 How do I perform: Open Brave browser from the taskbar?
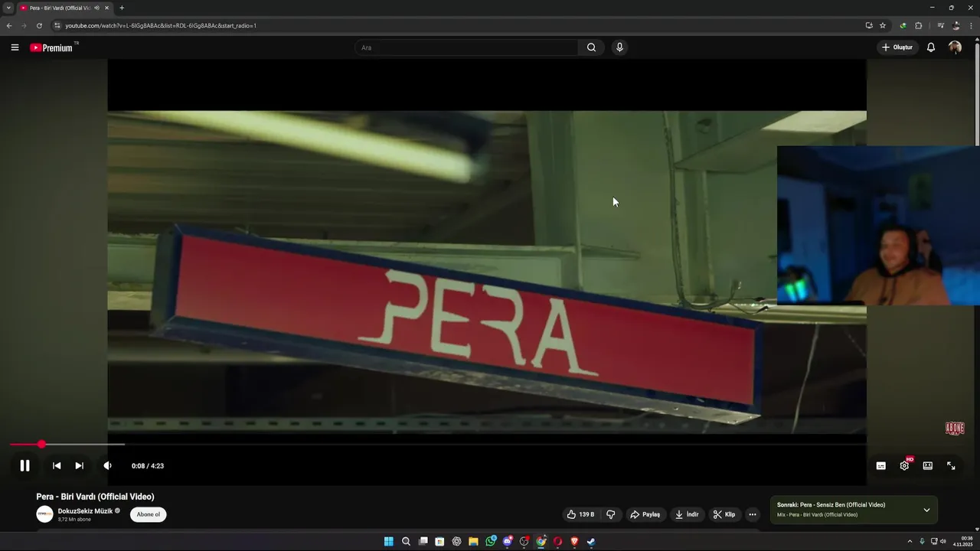pyautogui.click(x=574, y=541)
